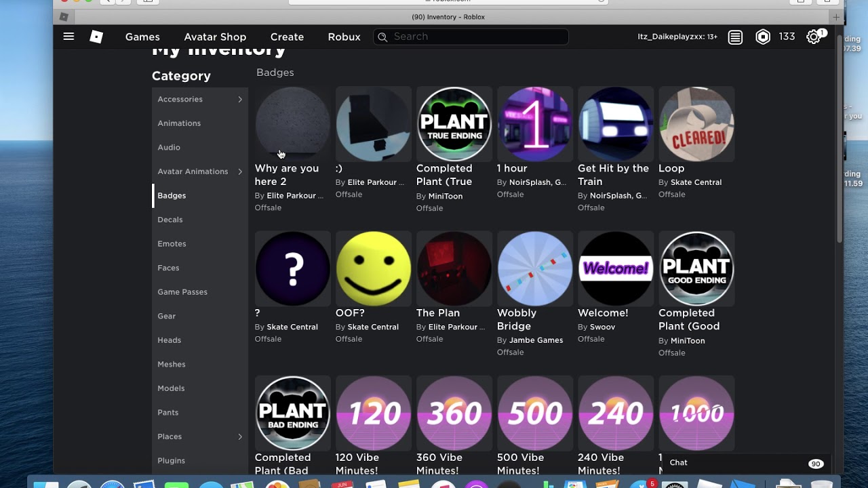The width and height of the screenshot is (868, 488).
Task: Open the 360 Vibe Minutes badge image
Action: click(x=454, y=413)
